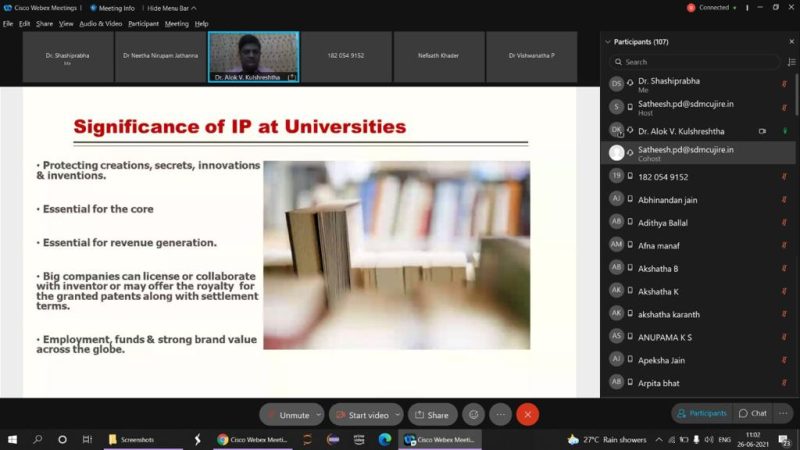Open the emoji reactions button
This screenshot has height=450, width=800.
pos(473,414)
